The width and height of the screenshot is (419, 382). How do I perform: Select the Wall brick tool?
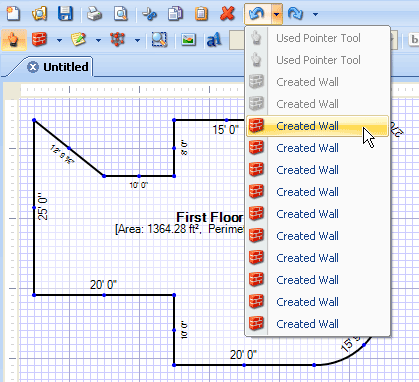[x=39, y=40]
